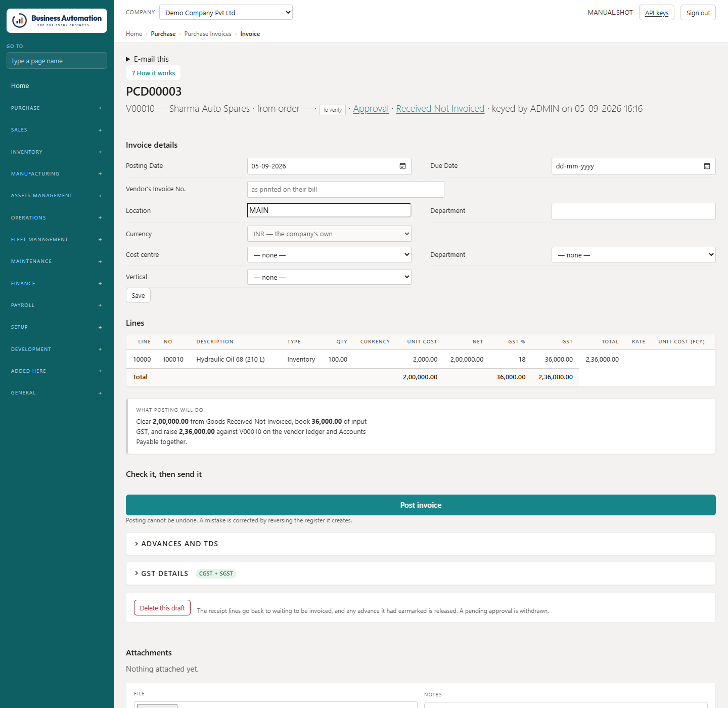Viewport: 728px width, 708px height.
Task: Focus the Go To page name field
Action: coord(57,61)
